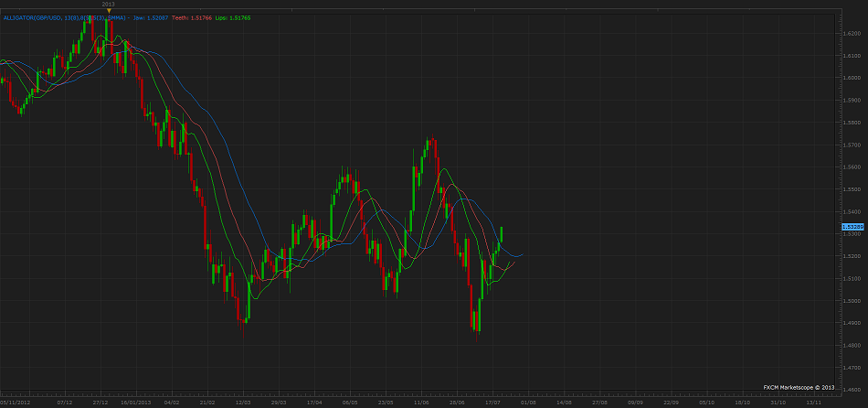This screenshot has height=408, width=868.
Task: Click the 27/08 date on time axis
Action: coord(599,402)
